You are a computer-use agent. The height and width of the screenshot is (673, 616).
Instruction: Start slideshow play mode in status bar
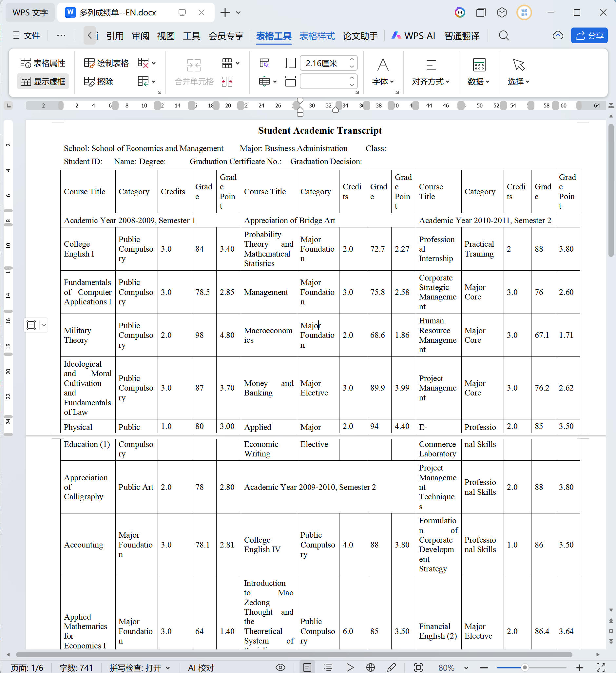coord(350,667)
